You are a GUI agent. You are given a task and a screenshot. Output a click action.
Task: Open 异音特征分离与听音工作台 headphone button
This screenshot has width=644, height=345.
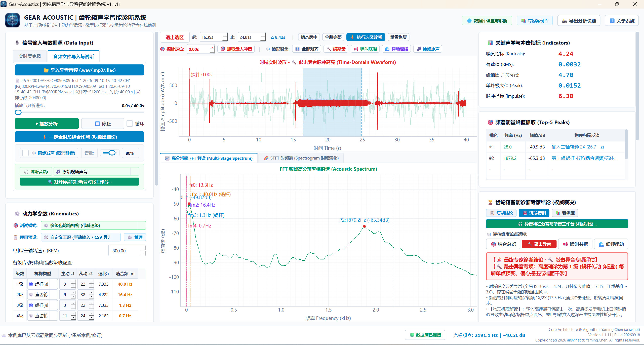click(x=557, y=224)
